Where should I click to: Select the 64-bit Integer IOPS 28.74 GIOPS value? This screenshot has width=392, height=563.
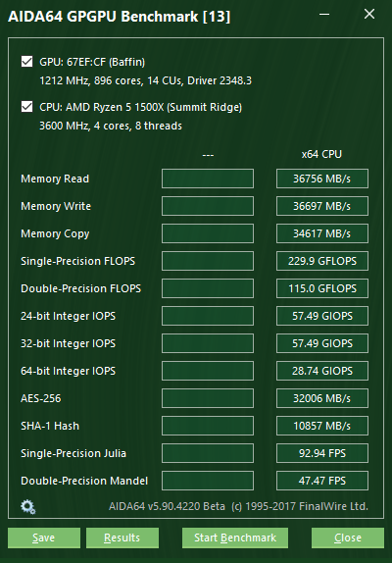(322, 371)
